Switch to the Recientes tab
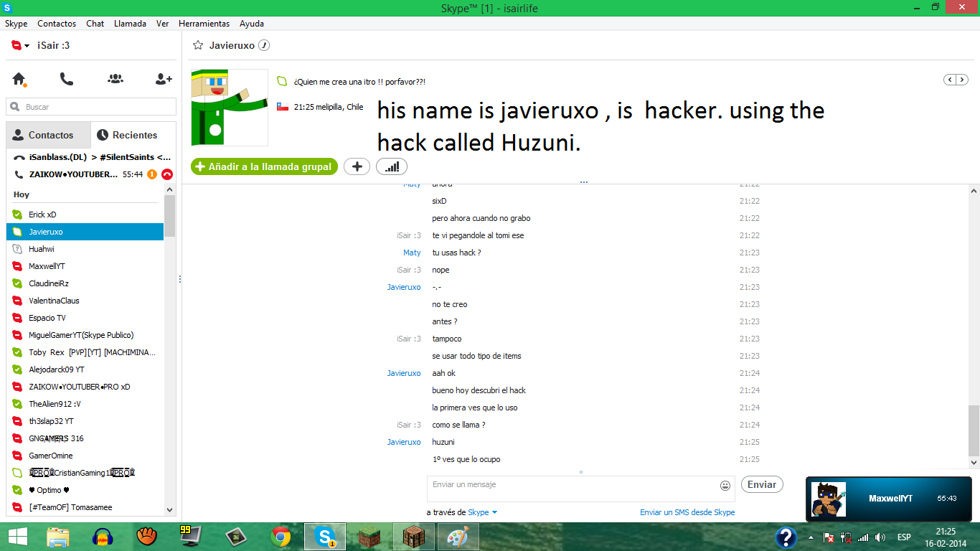 tap(133, 135)
